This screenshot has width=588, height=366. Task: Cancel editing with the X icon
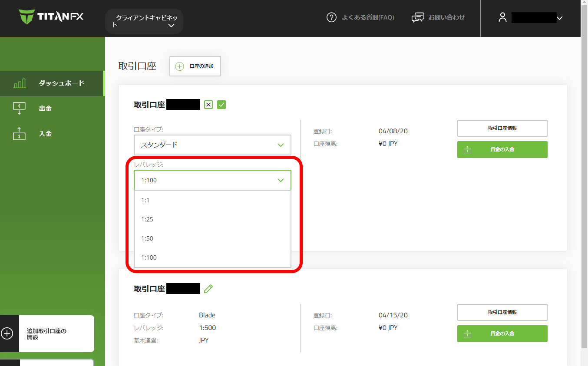coord(208,105)
